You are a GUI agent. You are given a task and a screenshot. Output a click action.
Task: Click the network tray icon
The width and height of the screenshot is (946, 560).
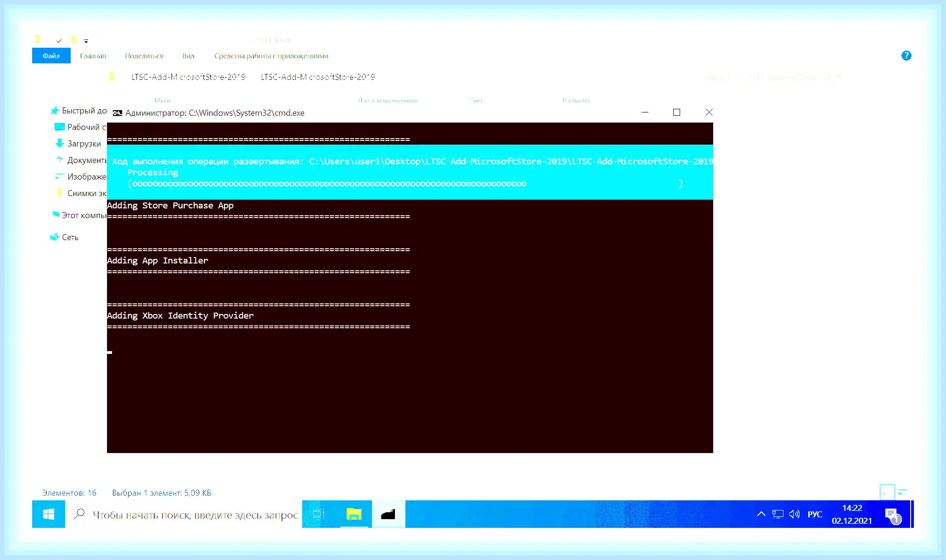tap(777, 514)
